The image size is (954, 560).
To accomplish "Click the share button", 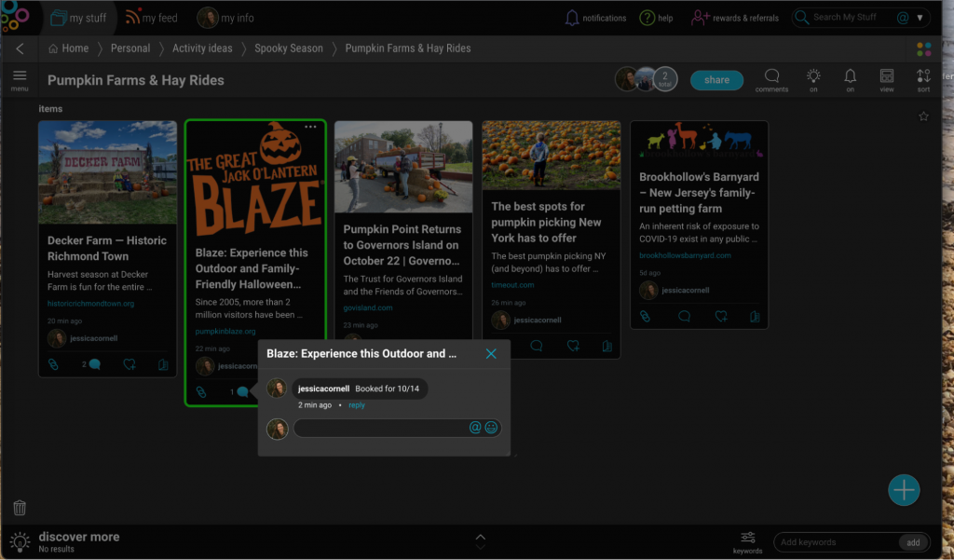I will pos(716,80).
